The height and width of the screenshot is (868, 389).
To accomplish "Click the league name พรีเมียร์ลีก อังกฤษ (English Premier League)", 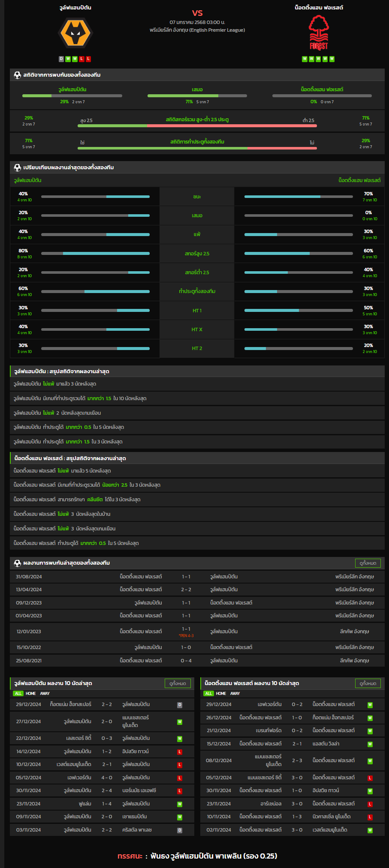I will point(197,30).
